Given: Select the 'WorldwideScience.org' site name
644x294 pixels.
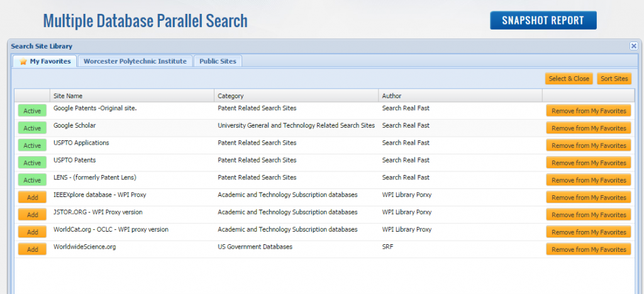Looking at the screenshot, I should point(85,246).
